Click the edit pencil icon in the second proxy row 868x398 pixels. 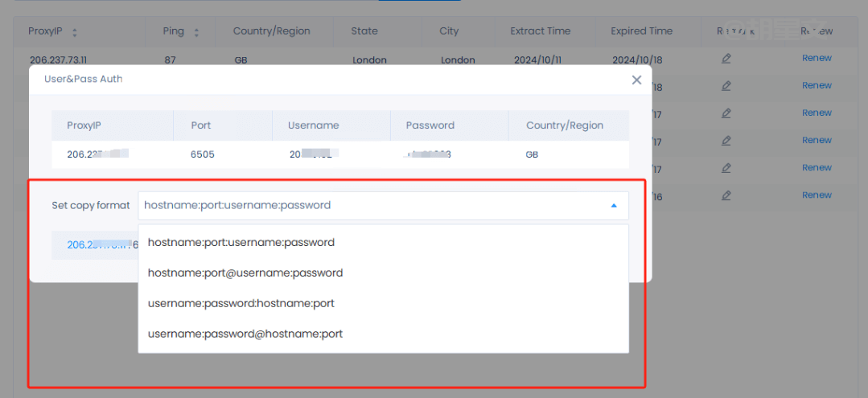[726, 86]
